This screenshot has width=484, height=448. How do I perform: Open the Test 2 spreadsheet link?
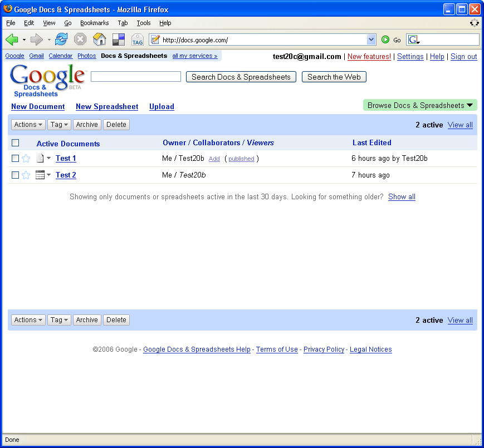pyautogui.click(x=66, y=175)
